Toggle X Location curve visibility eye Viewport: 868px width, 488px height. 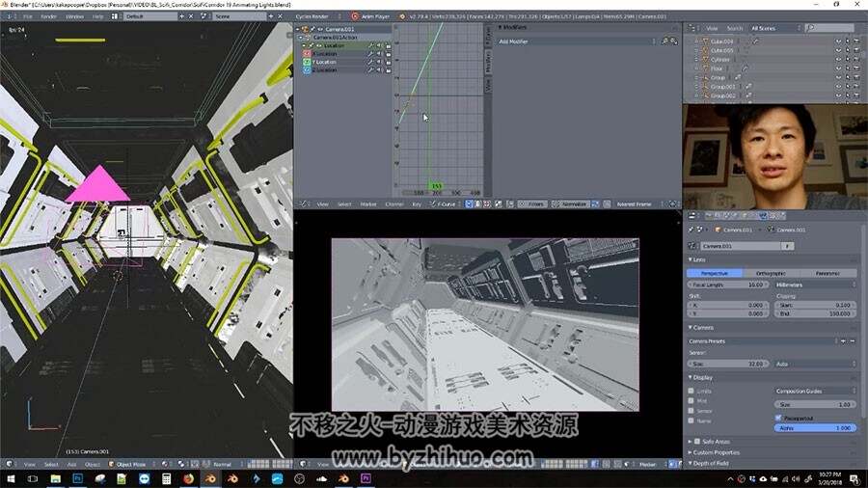click(x=307, y=54)
